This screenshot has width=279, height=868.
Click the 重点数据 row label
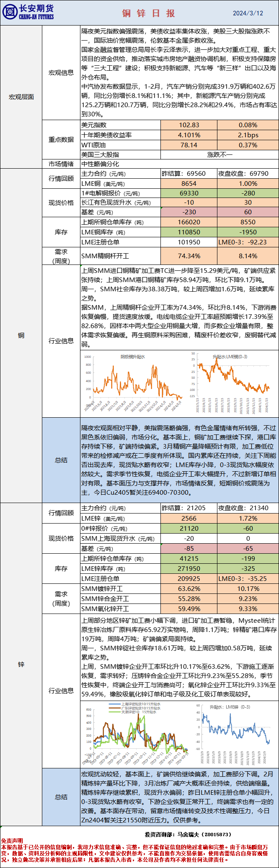click(61, 139)
